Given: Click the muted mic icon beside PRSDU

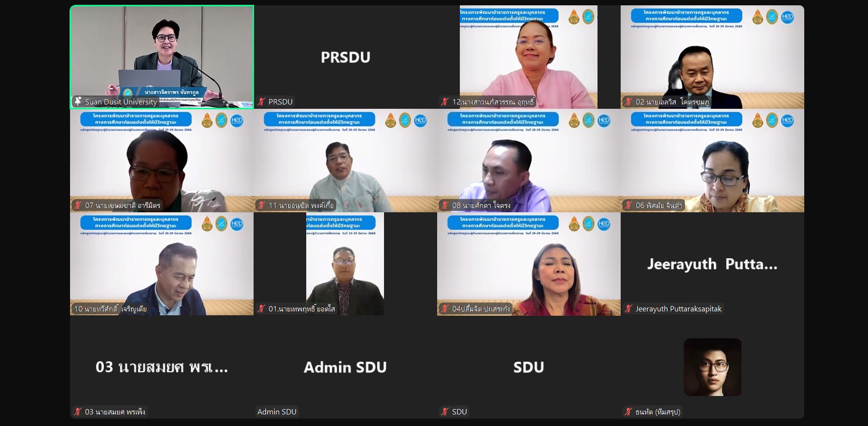Looking at the screenshot, I should pyautogui.click(x=261, y=102).
